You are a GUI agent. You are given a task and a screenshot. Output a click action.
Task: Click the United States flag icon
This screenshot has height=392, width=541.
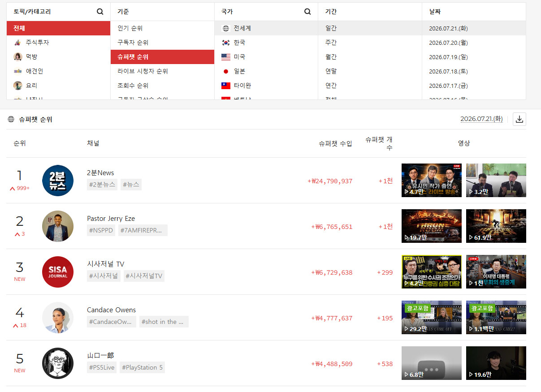(226, 57)
